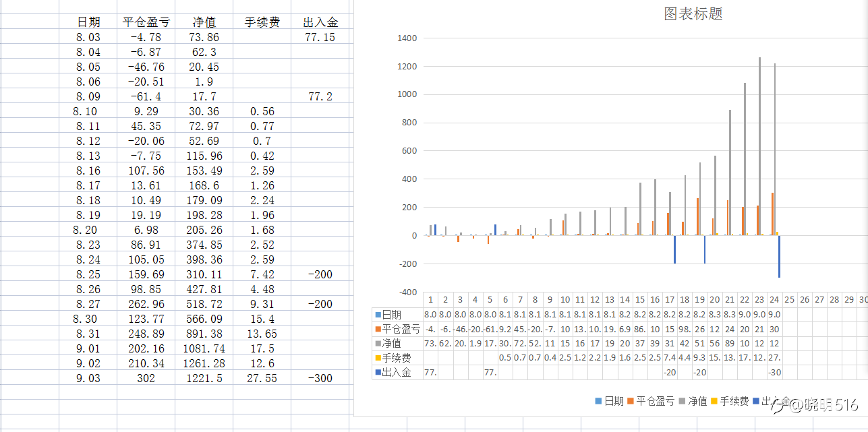Select the cell with value 891.38
Screen dimensions: 868x432
(204, 334)
